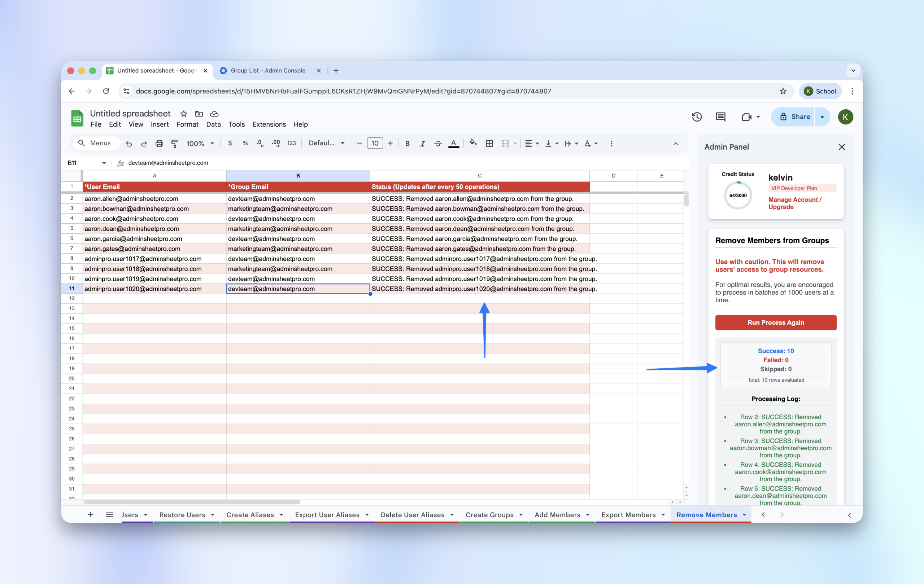Show all sheets list icon
This screenshot has height=584, width=924.
[x=109, y=515]
